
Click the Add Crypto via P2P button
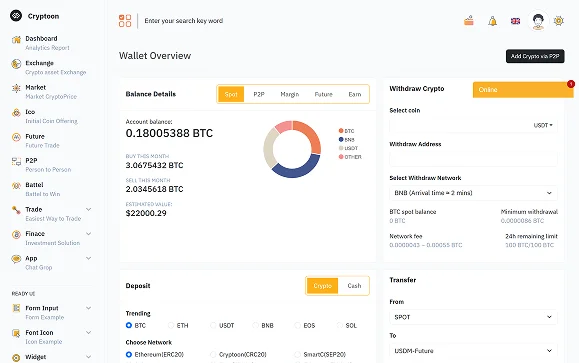pos(535,56)
